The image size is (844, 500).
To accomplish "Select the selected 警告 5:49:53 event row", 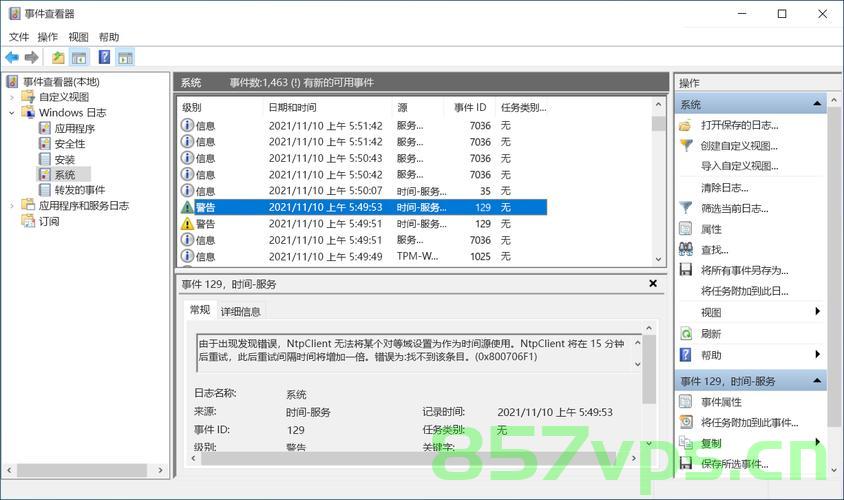I will (363, 207).
